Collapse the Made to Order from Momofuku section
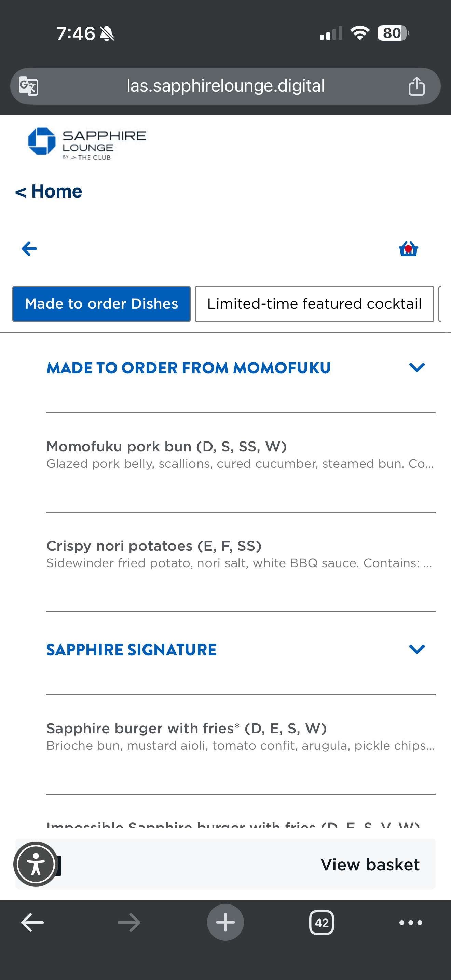This screenshot has height=980, width=451. point(417,368)
